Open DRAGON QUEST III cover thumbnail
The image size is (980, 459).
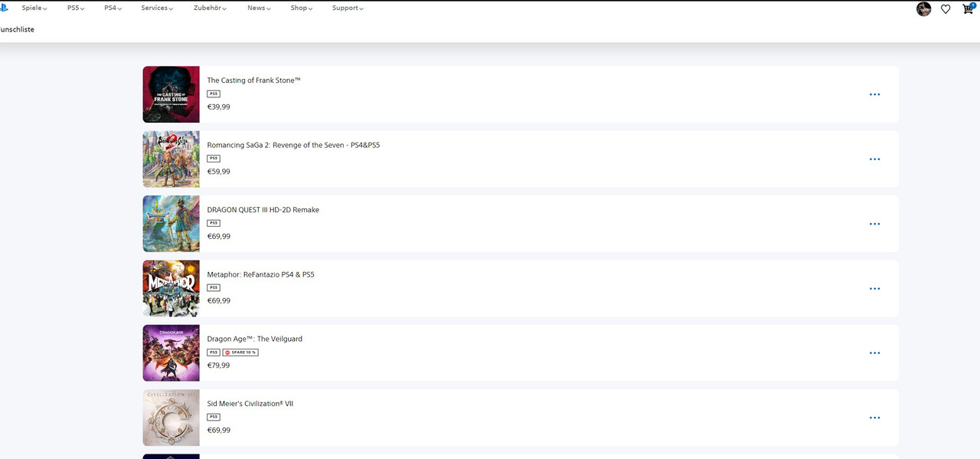pyautogui.click(x=171, y=224)
